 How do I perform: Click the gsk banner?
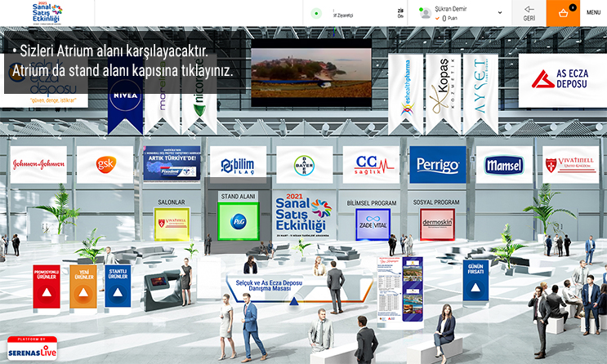105,164
